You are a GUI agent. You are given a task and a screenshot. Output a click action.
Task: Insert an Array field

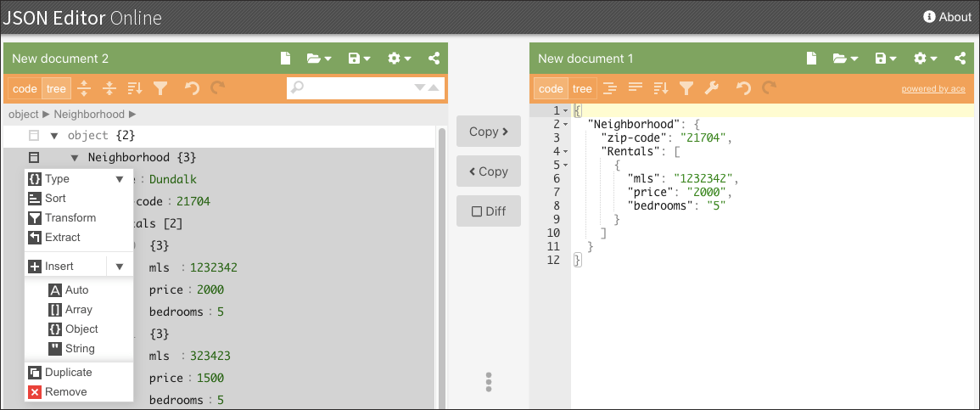point(79,309)
